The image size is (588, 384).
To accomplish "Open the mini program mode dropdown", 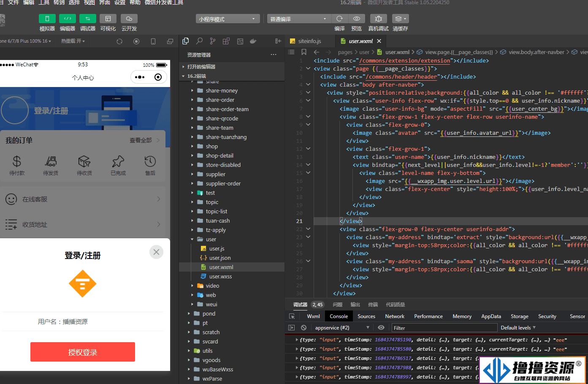I will tap(228, 19).
